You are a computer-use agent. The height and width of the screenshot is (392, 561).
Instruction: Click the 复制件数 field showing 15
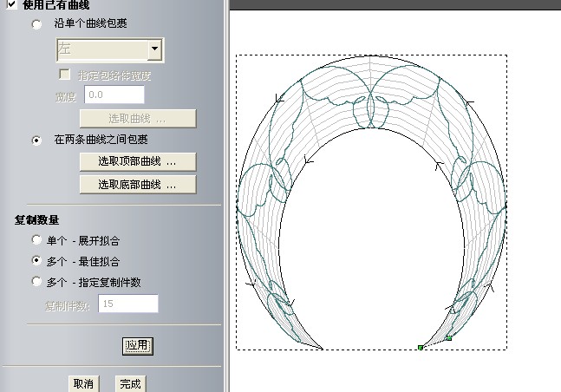tap(128, 304)
